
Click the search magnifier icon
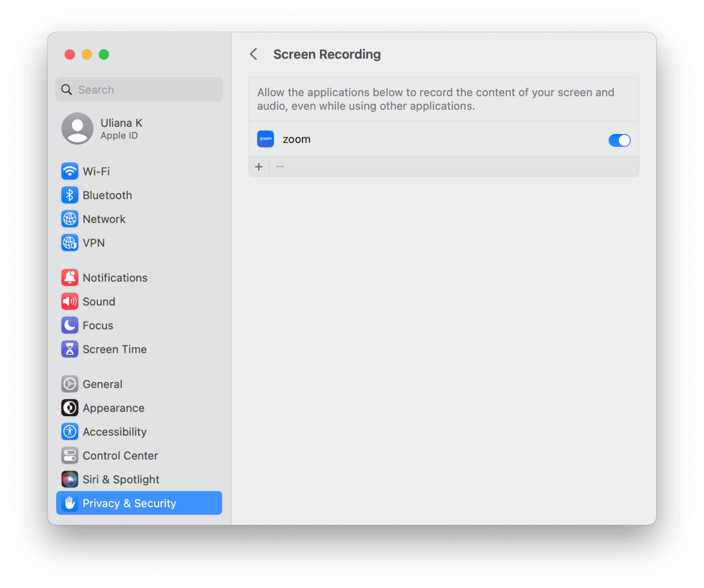point(67,90)
